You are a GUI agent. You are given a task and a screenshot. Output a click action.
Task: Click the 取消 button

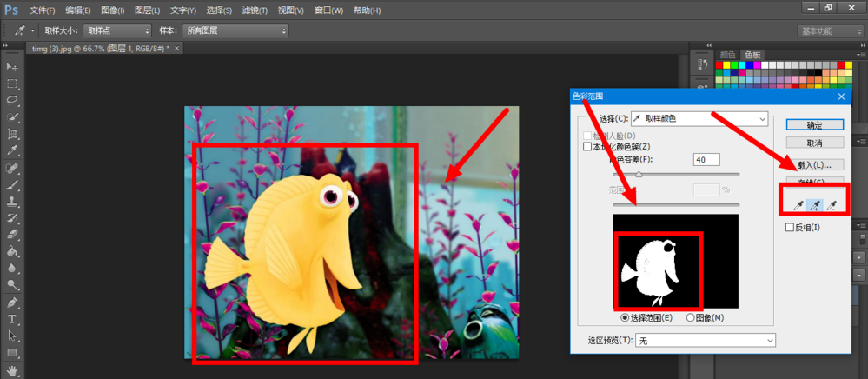click(x=815, y=143)
